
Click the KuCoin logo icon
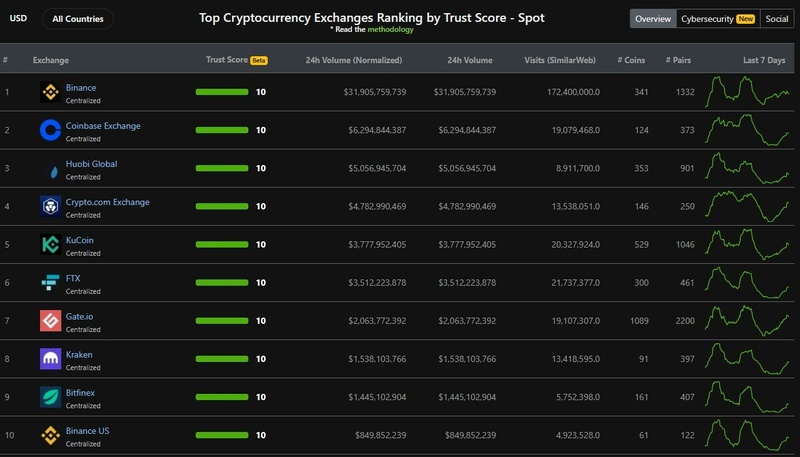pyautogui.click(x=50, y=245)
